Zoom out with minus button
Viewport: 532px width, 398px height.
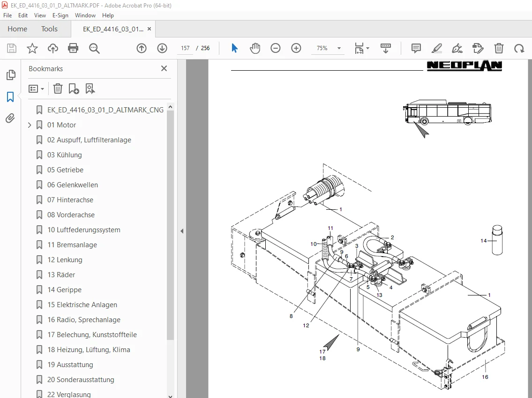276,48
